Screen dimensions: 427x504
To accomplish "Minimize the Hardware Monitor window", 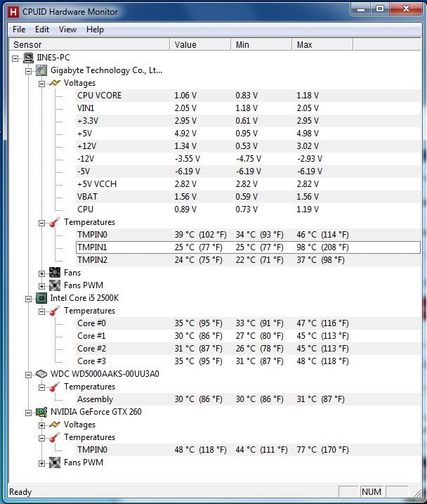I will (361, 8).
